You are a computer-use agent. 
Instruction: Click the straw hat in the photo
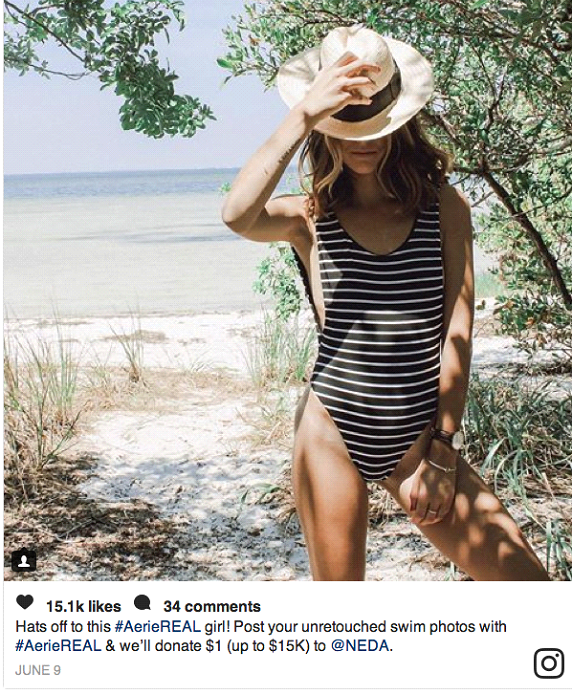pyautogui.click(x=356, y=82)
